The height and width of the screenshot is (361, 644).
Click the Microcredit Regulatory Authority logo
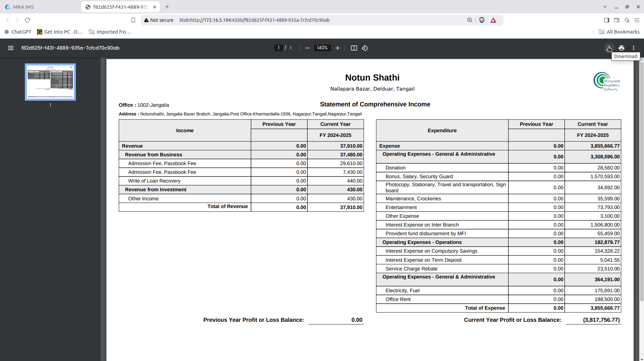pos(607,82)
